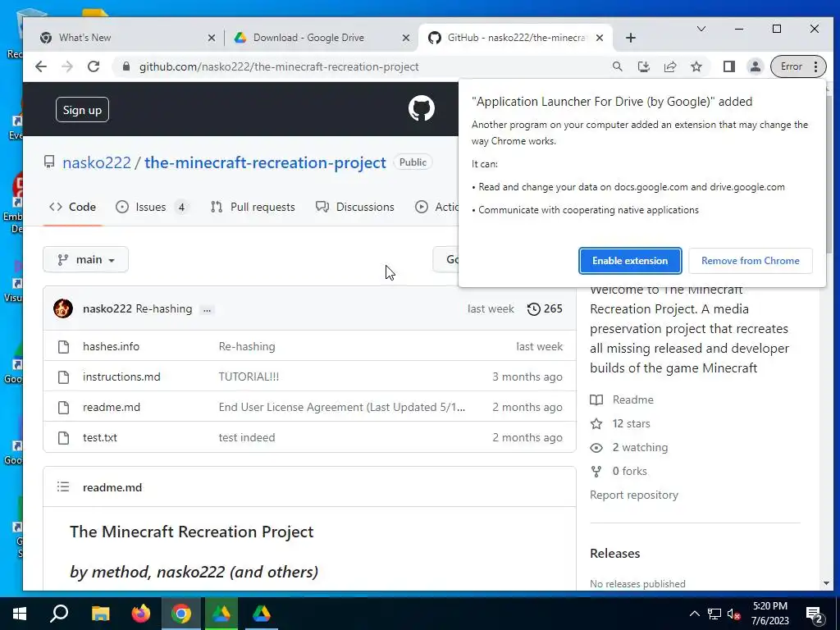Screen dimensions: 840x630
Task: Click nasko222 avatar in commit row
Action: [63, 308]
